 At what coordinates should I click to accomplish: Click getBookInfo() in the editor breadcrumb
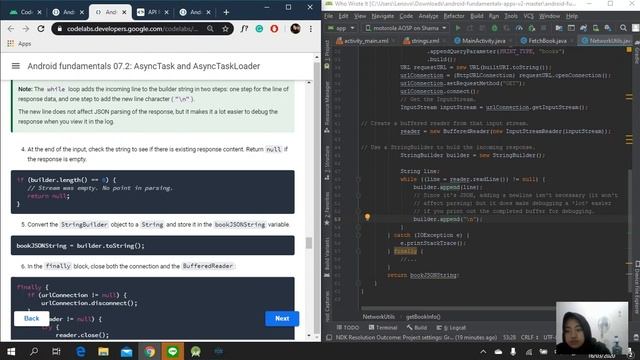[x=423, y=316]
